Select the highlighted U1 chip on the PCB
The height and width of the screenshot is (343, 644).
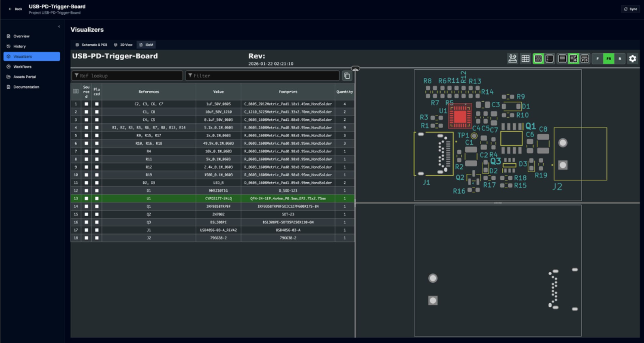[460, 116]
